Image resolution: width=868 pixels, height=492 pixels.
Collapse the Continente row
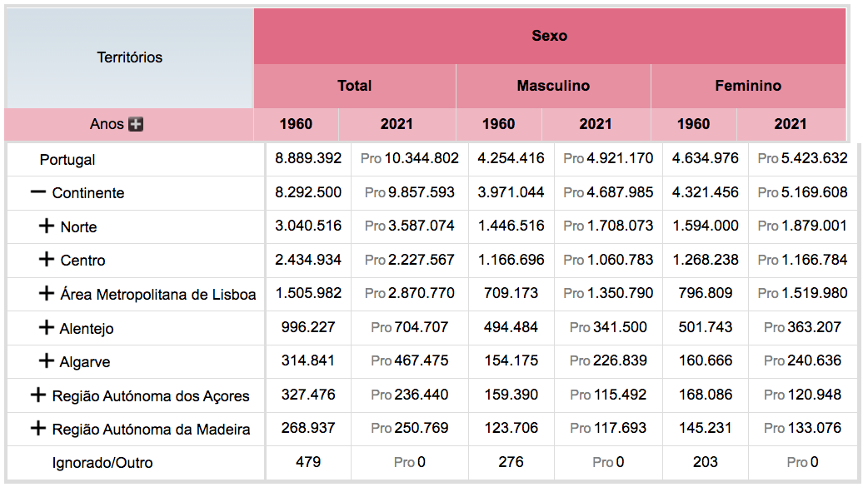point(37,192)
